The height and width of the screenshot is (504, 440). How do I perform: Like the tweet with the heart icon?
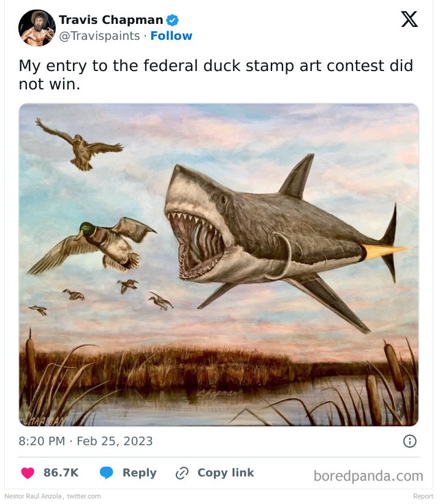pyautogui.click(x=28, y=473)
